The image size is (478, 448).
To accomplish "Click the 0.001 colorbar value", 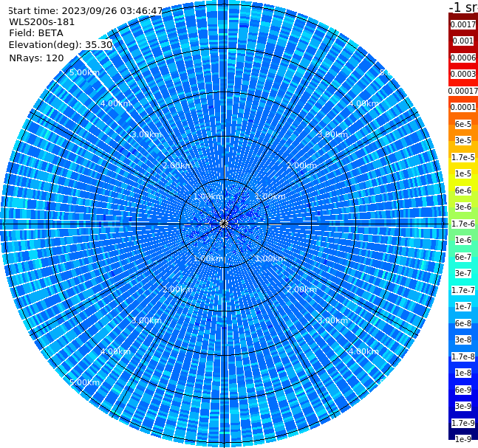I will point(463,41).
